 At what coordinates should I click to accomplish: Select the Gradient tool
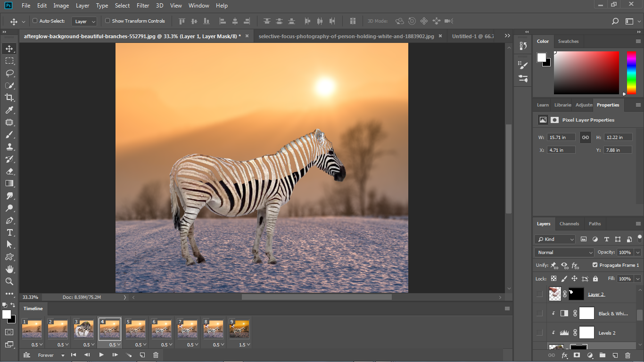[9, 183]
